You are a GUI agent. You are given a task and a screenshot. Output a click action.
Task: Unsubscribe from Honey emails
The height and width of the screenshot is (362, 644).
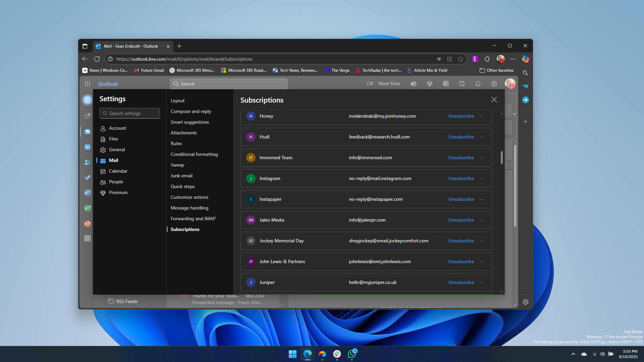tap(461, 116)
